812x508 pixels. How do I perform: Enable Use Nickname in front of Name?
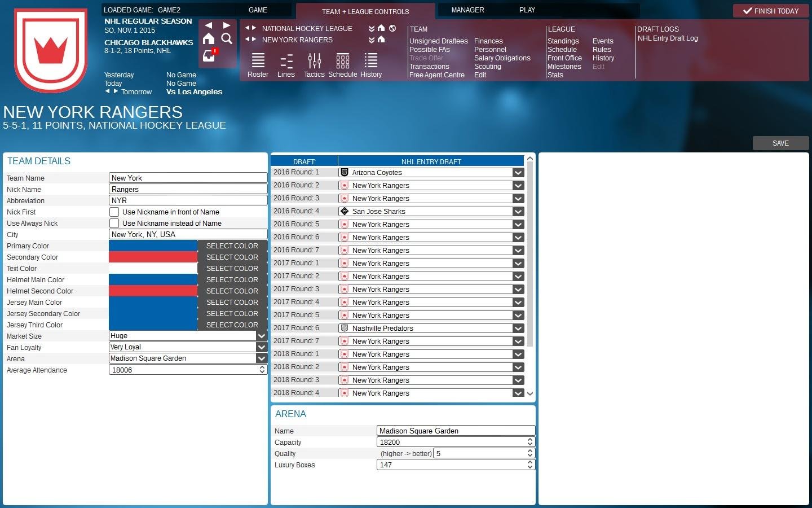click(114, 212)
